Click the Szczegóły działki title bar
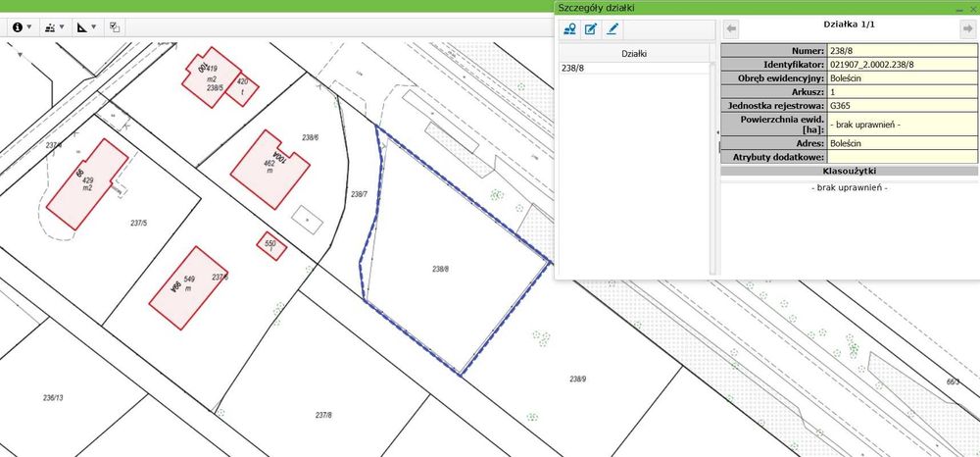The height and width of the screenshot is (457, 980). tap(766, 9)
